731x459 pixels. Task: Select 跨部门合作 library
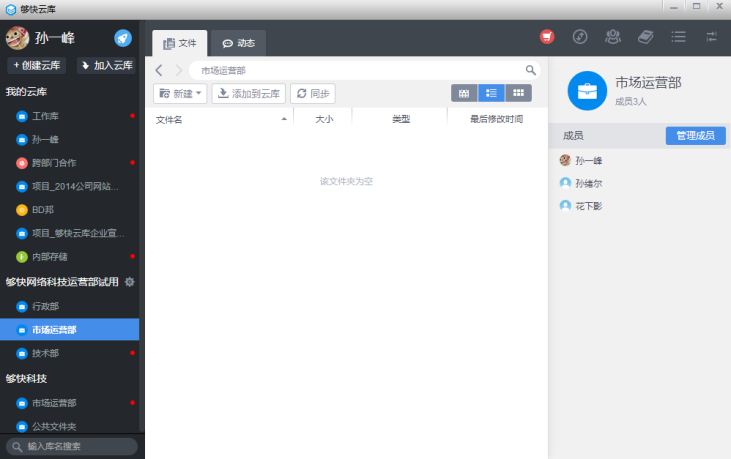[x=69, y=163]
